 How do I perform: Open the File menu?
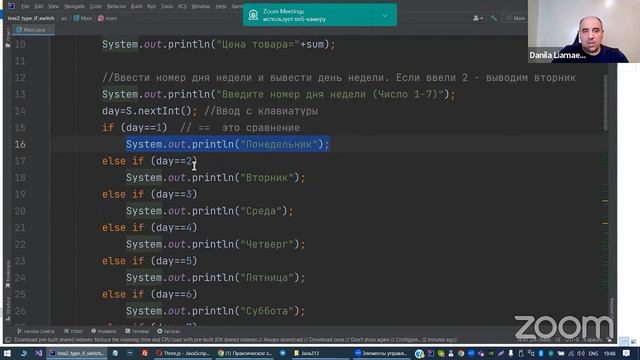25,6
